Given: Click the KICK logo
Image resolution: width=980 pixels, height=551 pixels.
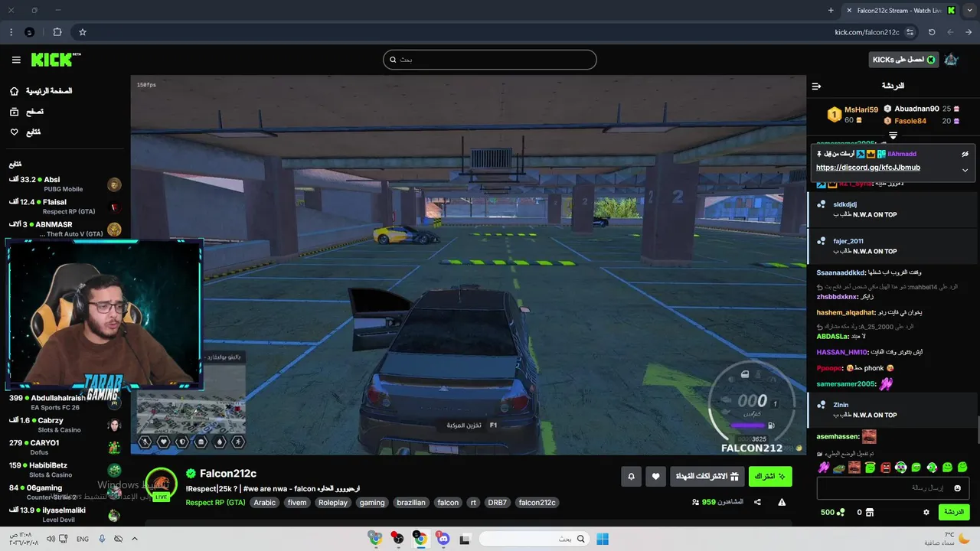Looking at the screenshot, I should (x=55, y=59).
